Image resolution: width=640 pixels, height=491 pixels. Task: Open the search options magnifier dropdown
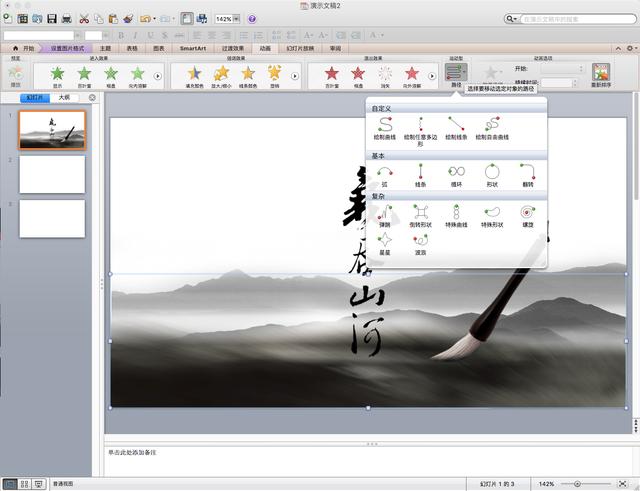point(511,19)
